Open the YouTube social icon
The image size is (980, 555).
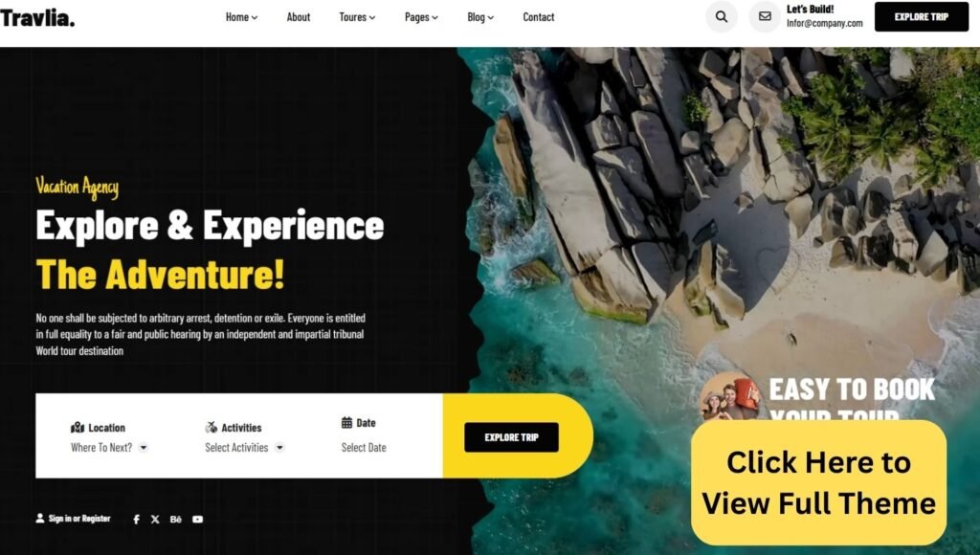(197, 520)
